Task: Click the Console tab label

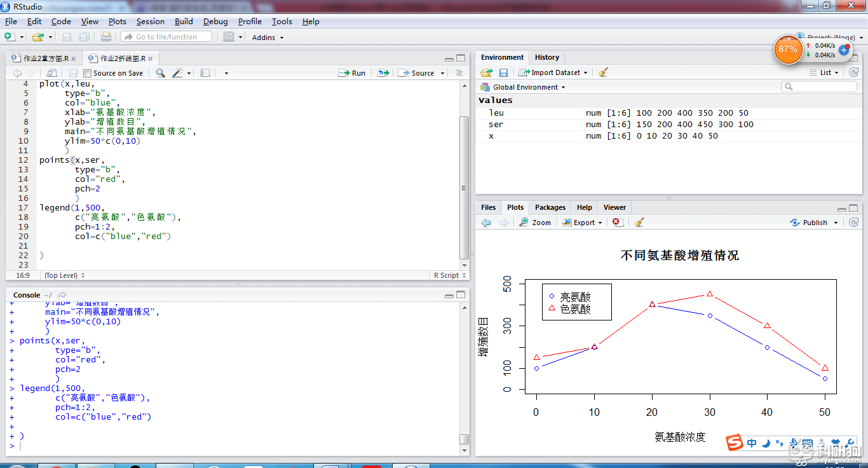Action: click(x=27, y=295)
